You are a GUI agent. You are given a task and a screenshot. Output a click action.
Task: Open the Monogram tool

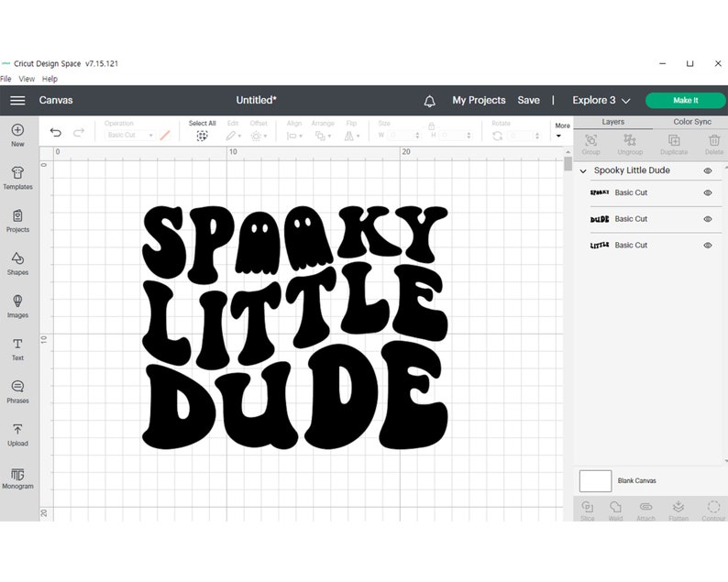tap(17, 475)
